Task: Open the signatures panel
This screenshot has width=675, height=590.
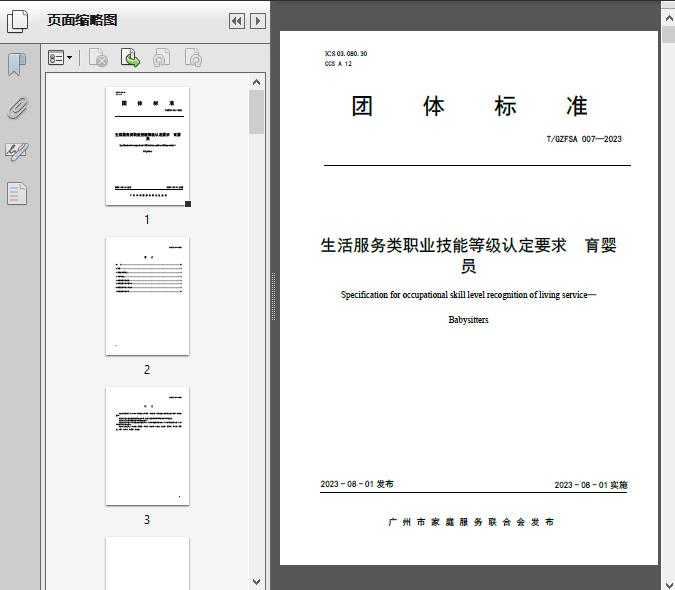Action: [x=17, y=151]
